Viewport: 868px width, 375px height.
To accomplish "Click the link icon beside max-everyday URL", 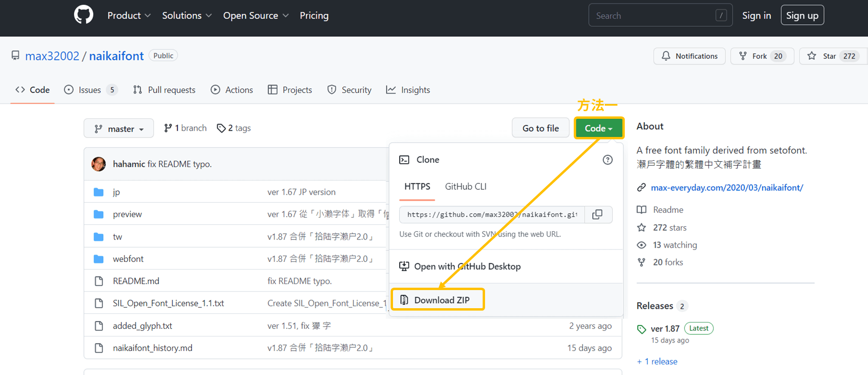I will point(641,187).
